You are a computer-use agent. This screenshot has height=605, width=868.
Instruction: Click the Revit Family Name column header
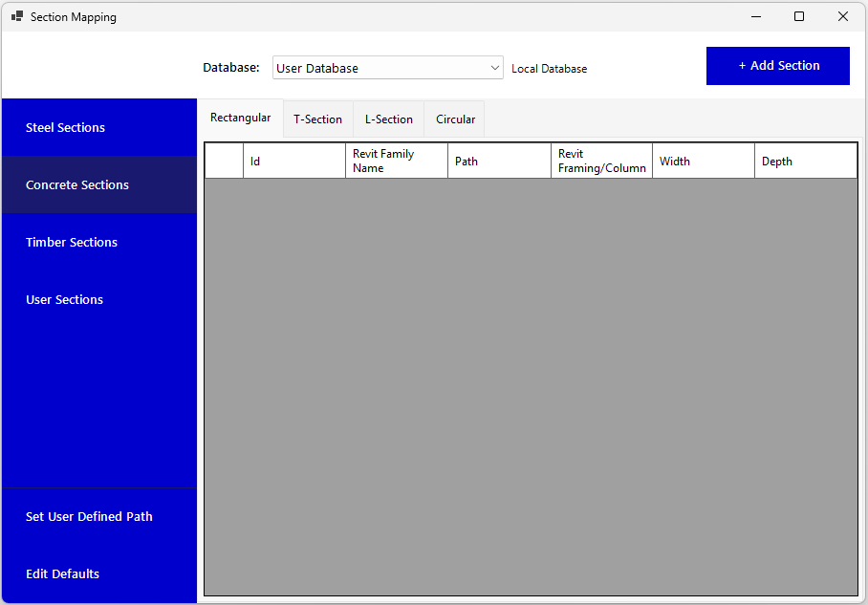[396, 162]
